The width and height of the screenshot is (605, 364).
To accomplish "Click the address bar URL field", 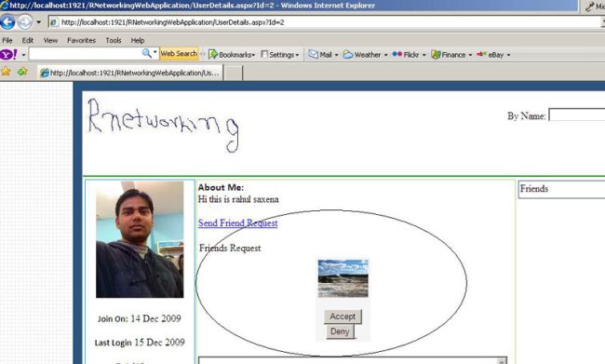I will (326, 22).
